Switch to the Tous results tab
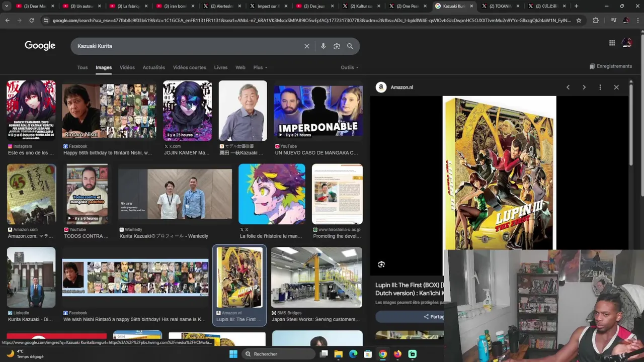Screen dimensions: 644x362 click(83, 67)
